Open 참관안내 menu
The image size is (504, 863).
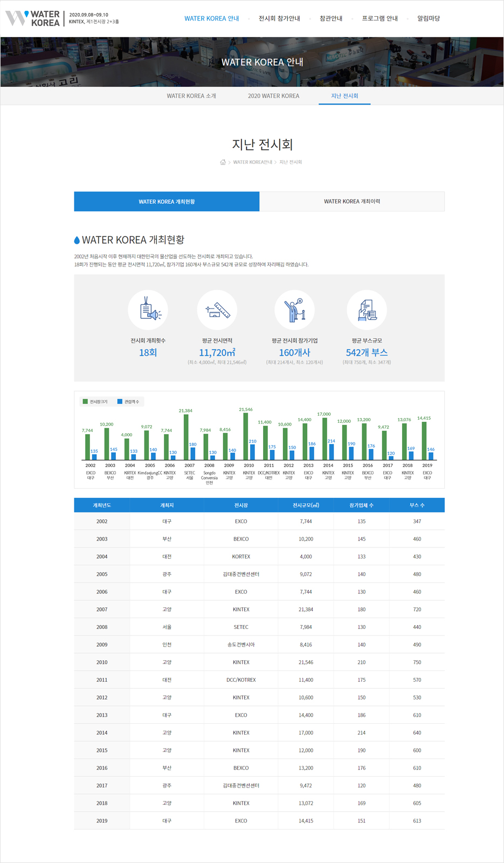pyautogui.click(x=331, y=18)
